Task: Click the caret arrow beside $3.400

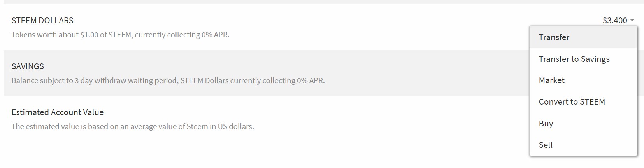Action: pyautogui.click(x=632, y=20)
